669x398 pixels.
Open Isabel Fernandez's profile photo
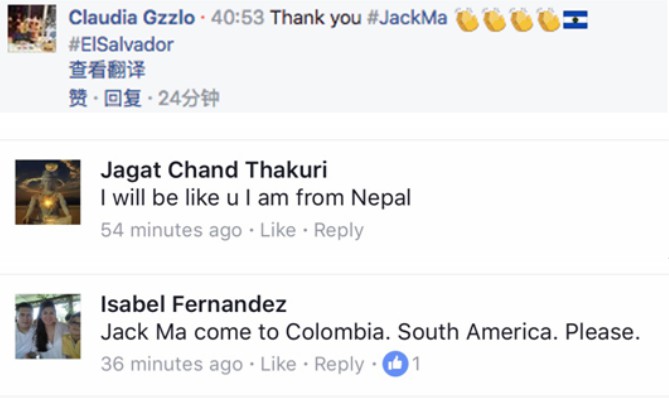48,326
